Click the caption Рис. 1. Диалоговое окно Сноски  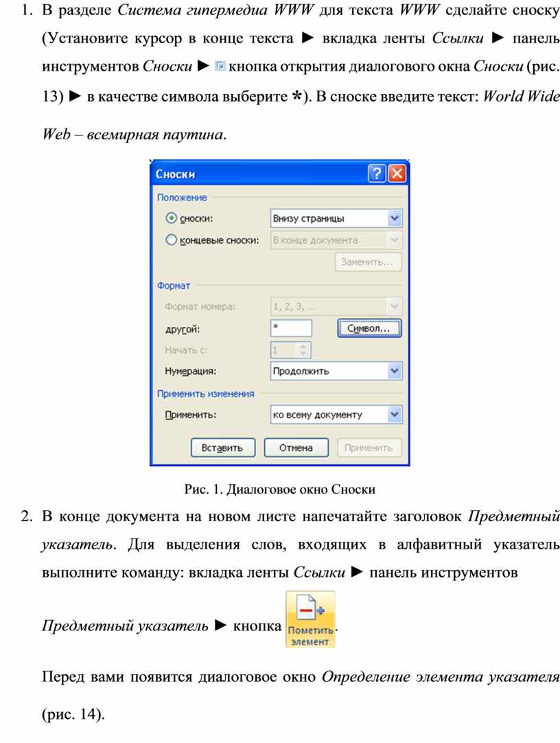pyautogui.click(x=280, y=489)
